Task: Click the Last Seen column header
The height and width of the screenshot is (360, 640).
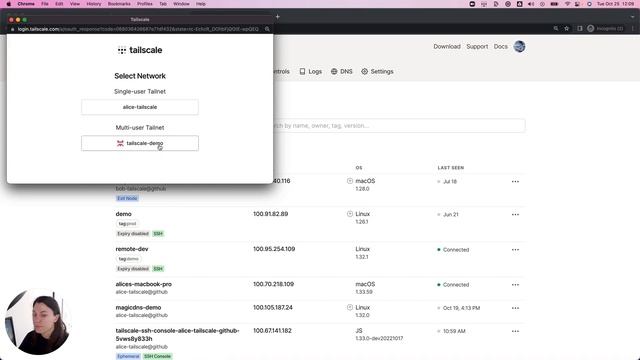Action: point(451,168)
